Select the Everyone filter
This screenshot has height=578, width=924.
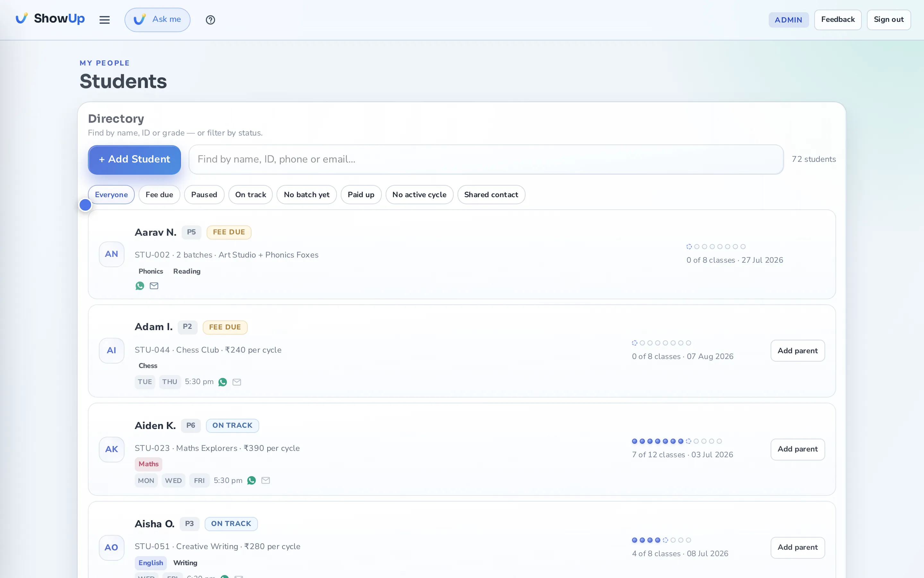point(111,195)
